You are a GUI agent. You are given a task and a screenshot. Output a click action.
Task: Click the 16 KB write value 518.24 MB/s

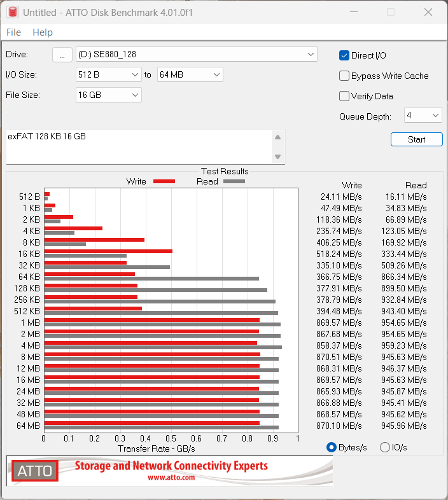[x=339, y=254]
